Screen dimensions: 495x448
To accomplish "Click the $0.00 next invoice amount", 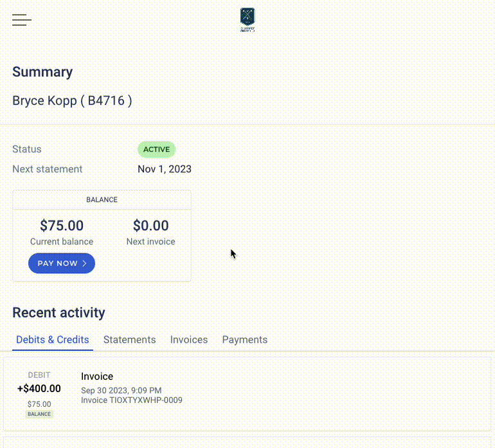I will coord(151,226).
